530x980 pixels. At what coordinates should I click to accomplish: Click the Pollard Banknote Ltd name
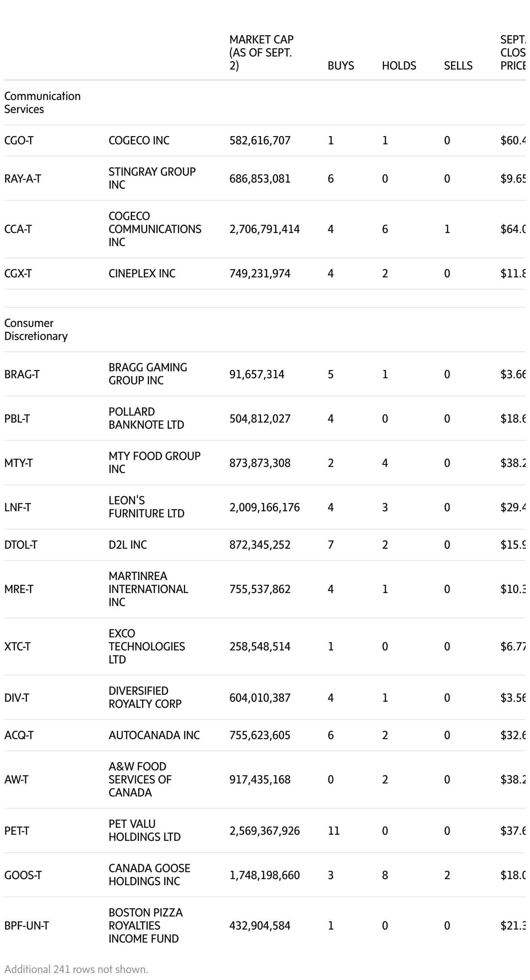point(146,418)
